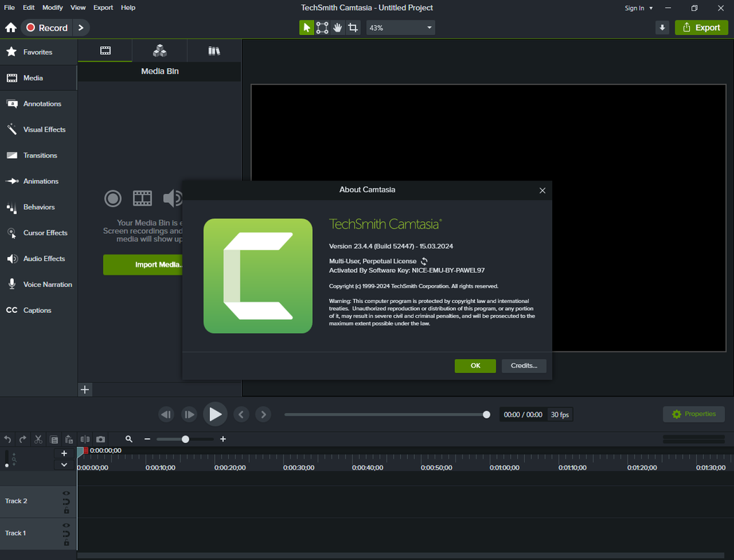Switch to the Library (books) tab
Image resolution: width=734 pixels, height=560 pixels.
pos(214,50)
